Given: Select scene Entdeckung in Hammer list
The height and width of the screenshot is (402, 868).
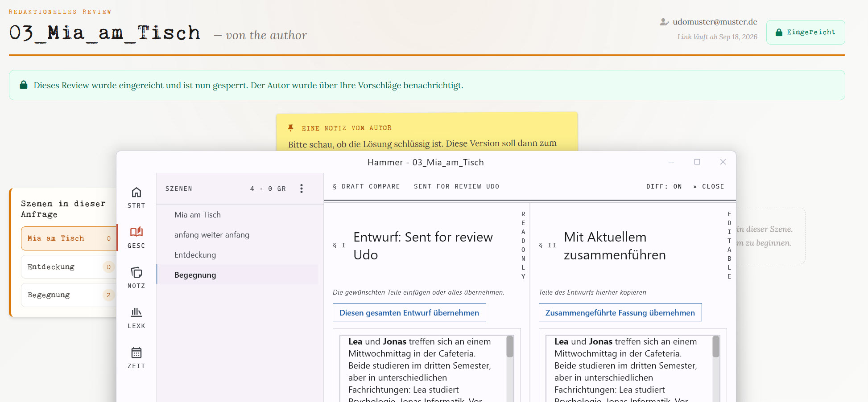Looking at the screenshot, I should click(x=237, y=255).
